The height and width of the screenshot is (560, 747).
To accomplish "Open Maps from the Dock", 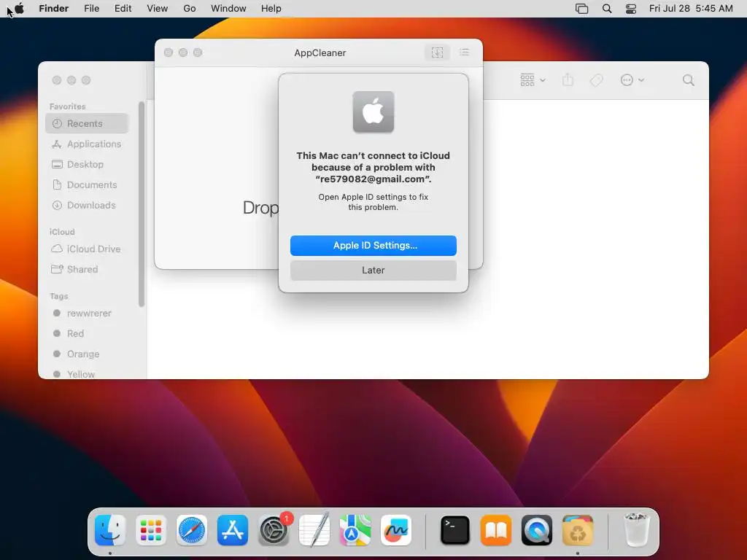I will tap(355, 530).
